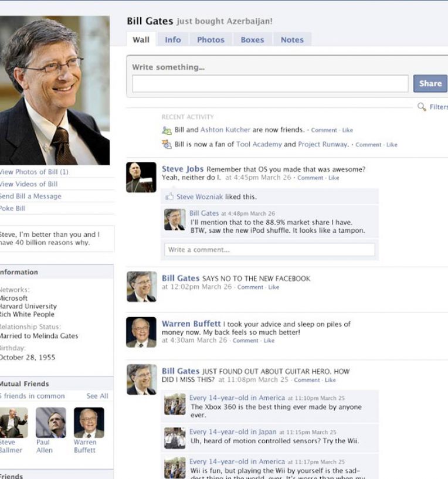Open Warren Buffett's mutual friend photo
Screen dimensions: 448x479
click(x=89, y=423)
